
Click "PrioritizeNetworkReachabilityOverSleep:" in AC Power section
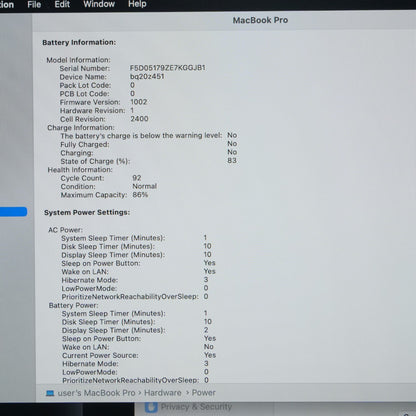(x=130, y=297)
